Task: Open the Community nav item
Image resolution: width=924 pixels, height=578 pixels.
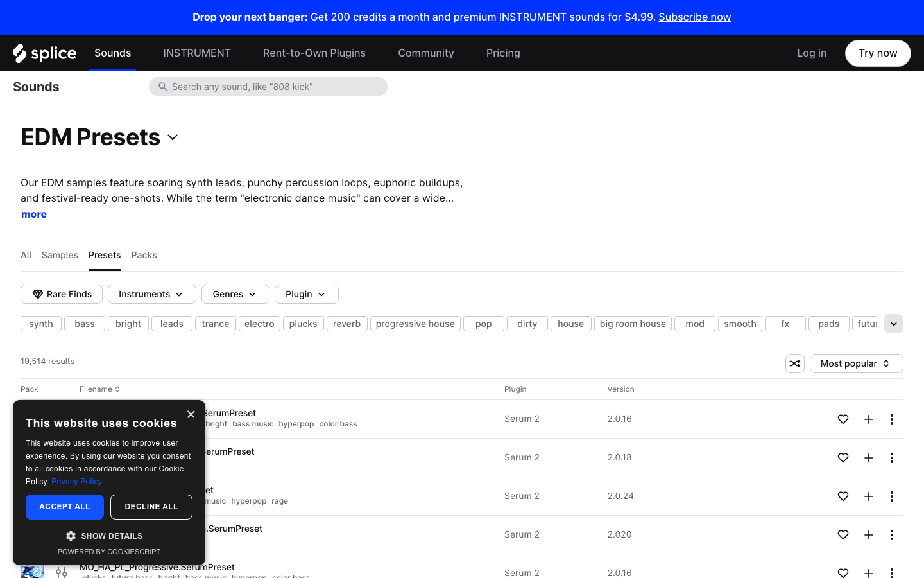Action: pos(426,53)
